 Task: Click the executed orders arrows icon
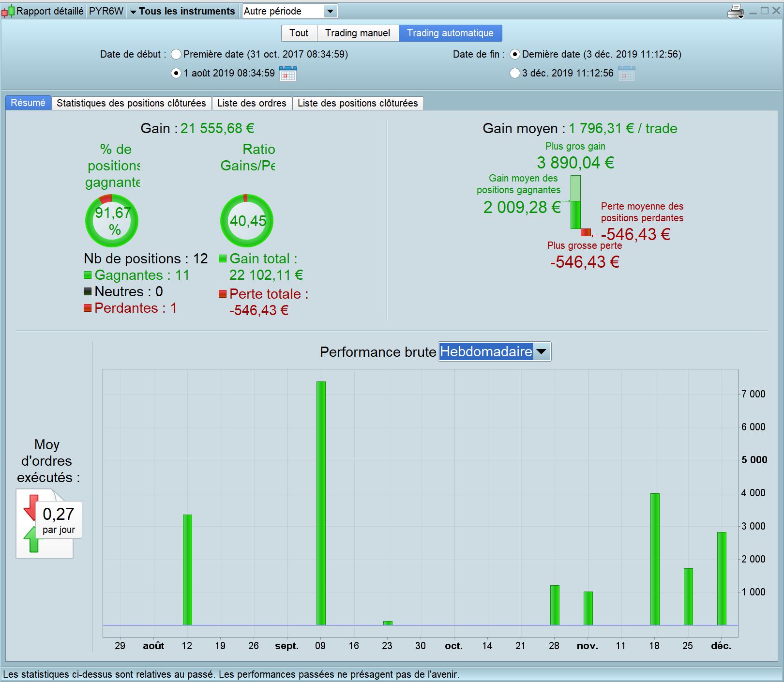pos(32,523)
